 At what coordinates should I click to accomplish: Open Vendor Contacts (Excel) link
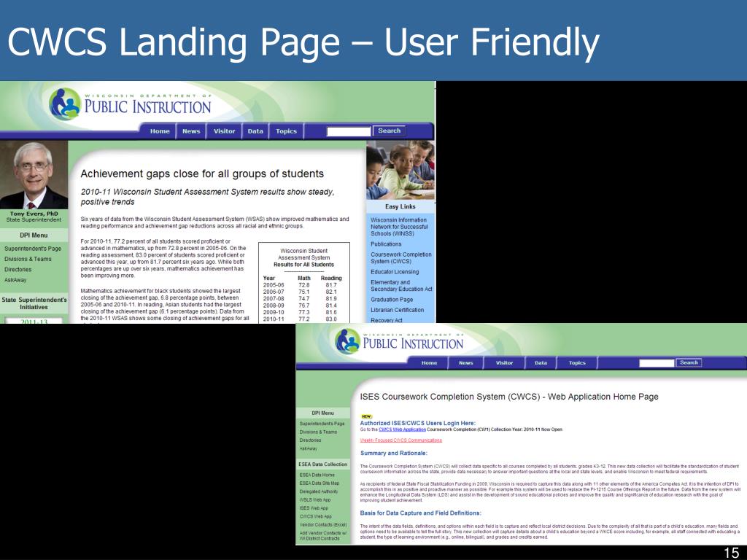(323, 524)
